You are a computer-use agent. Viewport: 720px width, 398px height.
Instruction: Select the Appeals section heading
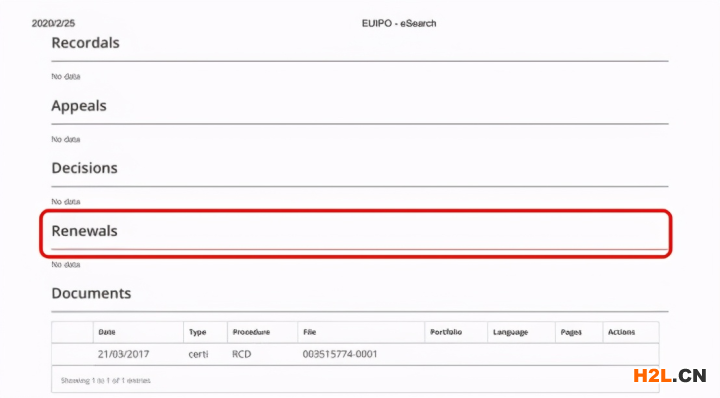coord(79,106)
